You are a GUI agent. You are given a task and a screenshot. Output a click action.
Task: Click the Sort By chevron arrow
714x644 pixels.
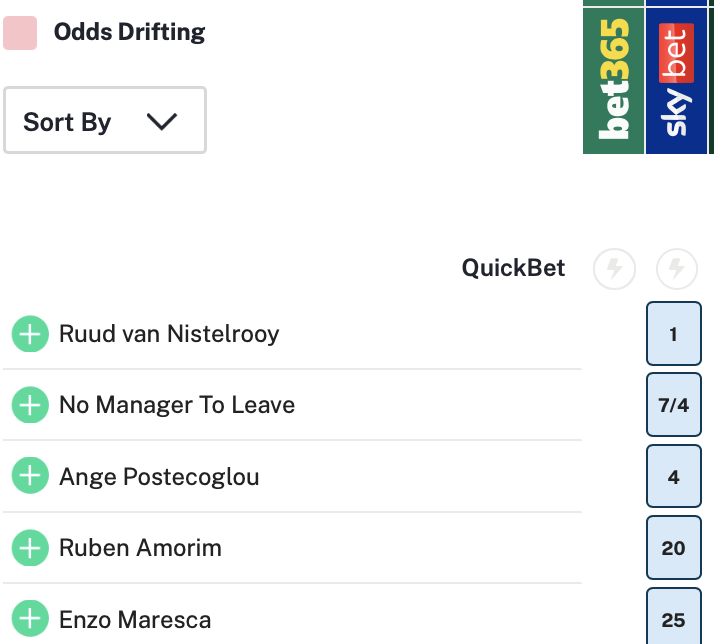(161, 121)
